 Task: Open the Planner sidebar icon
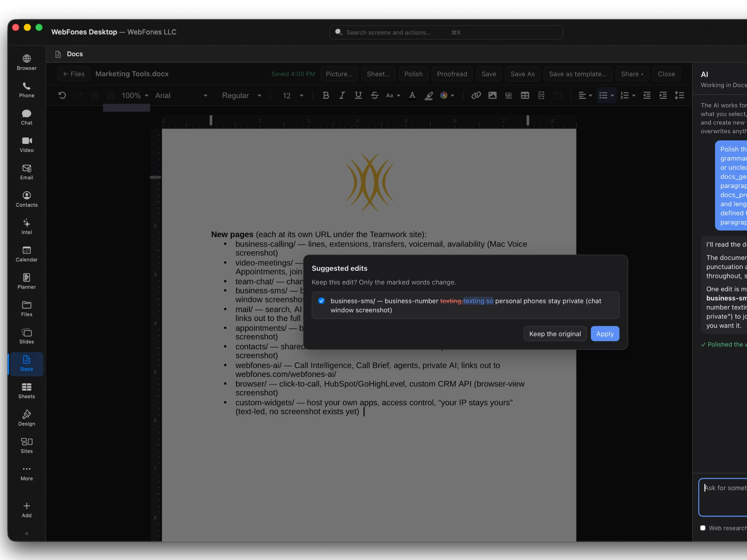tap(27, 281)
